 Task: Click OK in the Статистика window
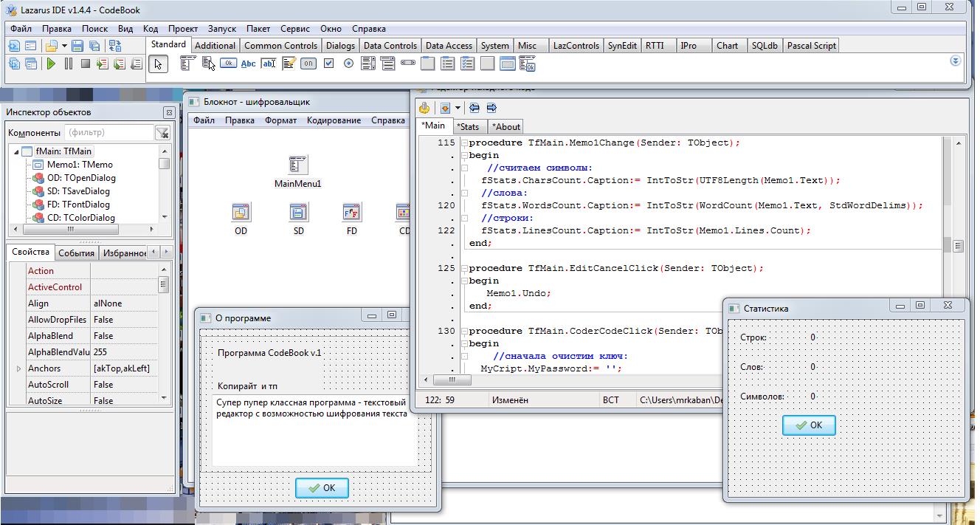click(x=809, y=425)
